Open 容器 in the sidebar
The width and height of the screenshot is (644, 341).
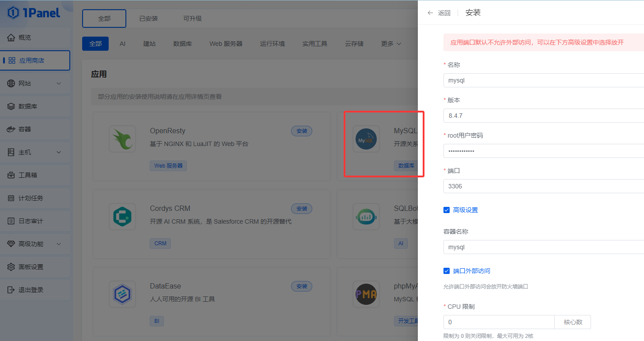coord(25,129)
